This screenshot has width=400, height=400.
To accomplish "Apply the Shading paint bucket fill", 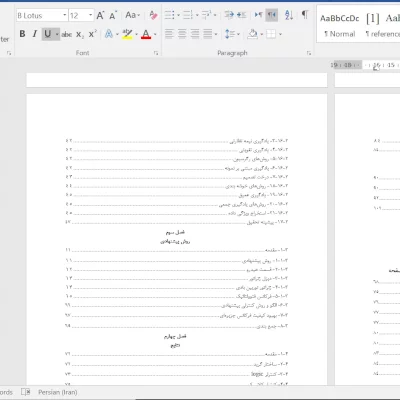I will click(253, 34).
